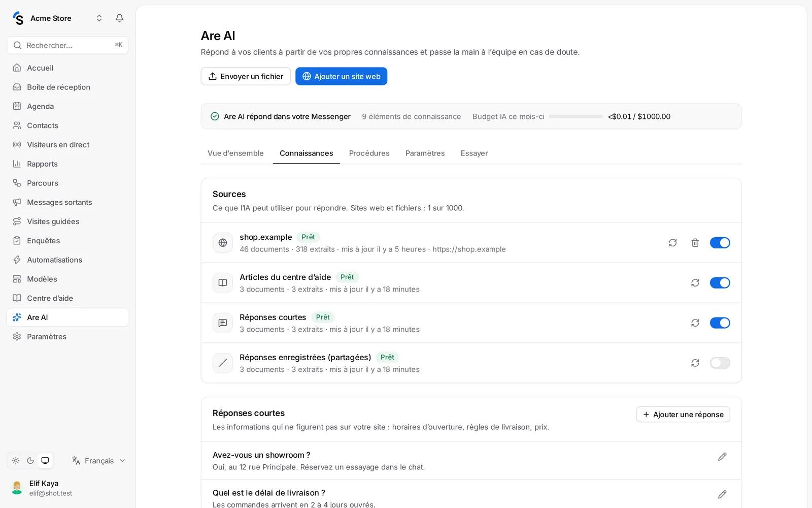Enable Réponses enregistrées (partagées) toggle
The height and width of the screenshot is (508, 812).
(x=720, y=363)
